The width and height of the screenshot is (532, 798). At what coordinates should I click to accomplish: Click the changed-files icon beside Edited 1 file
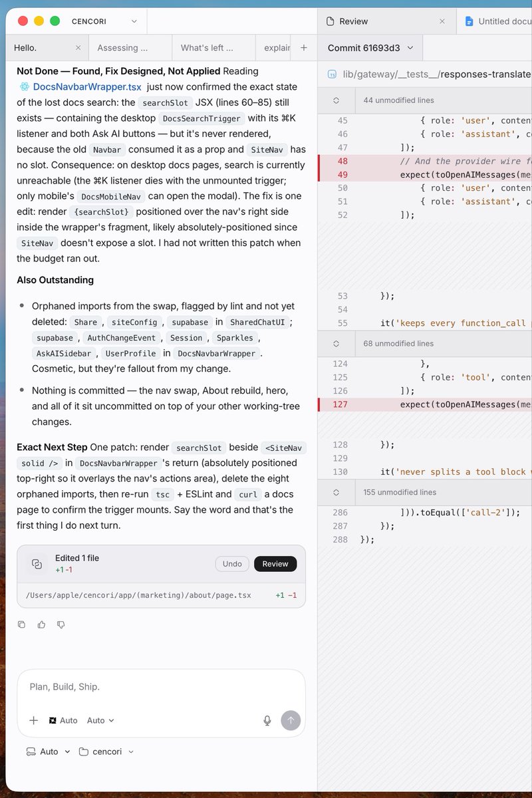pos(37,564)
